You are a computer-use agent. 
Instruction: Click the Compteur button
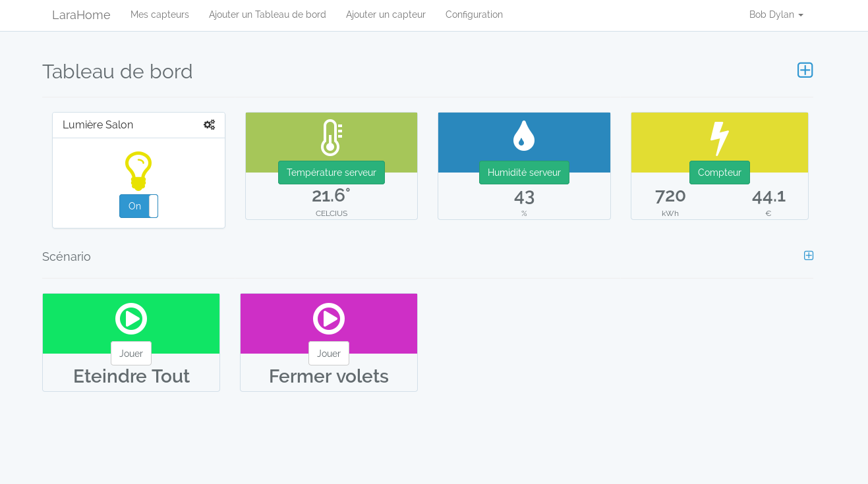[720, 173]
